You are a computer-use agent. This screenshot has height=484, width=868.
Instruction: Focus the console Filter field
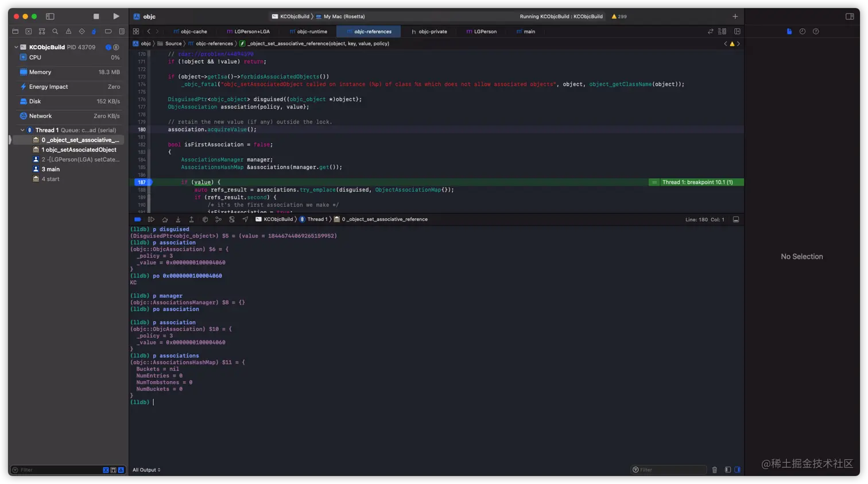click(x=669, y=470)
